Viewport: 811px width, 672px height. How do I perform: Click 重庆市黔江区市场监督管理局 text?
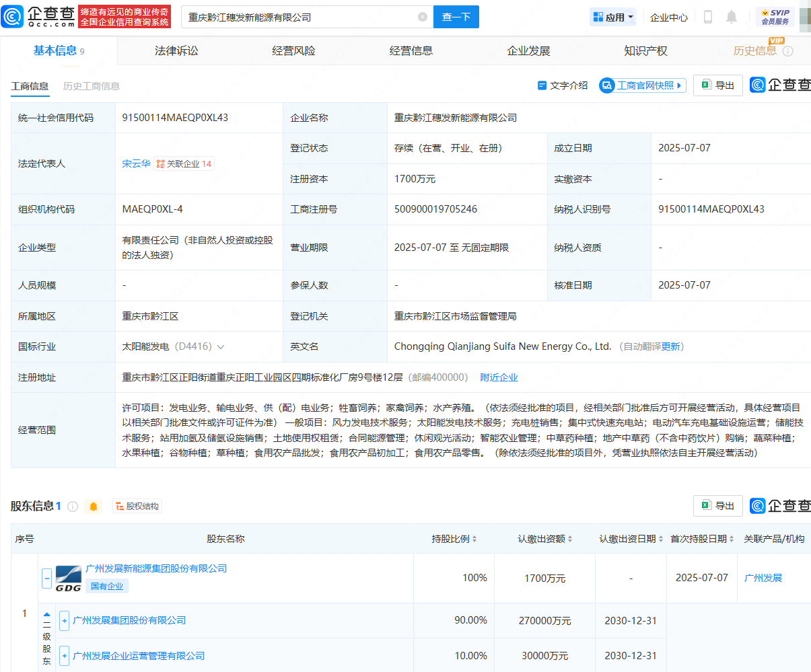(x=456, y=316)
